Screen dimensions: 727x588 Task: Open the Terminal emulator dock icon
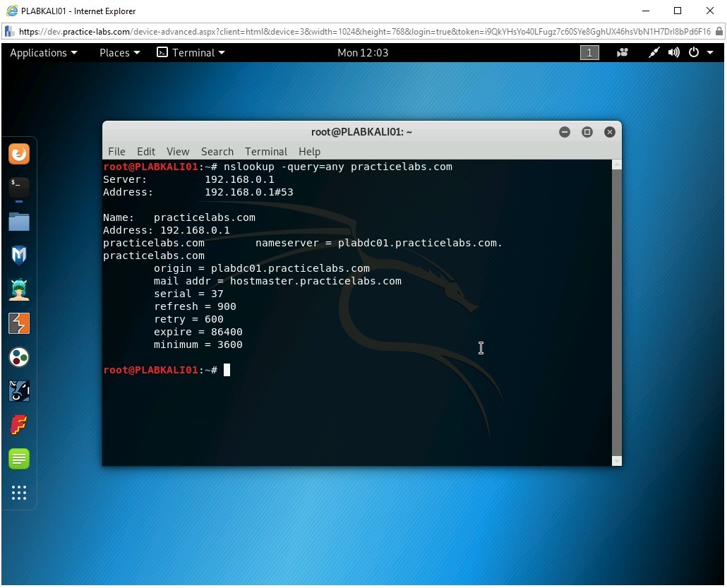coord(19,188)
